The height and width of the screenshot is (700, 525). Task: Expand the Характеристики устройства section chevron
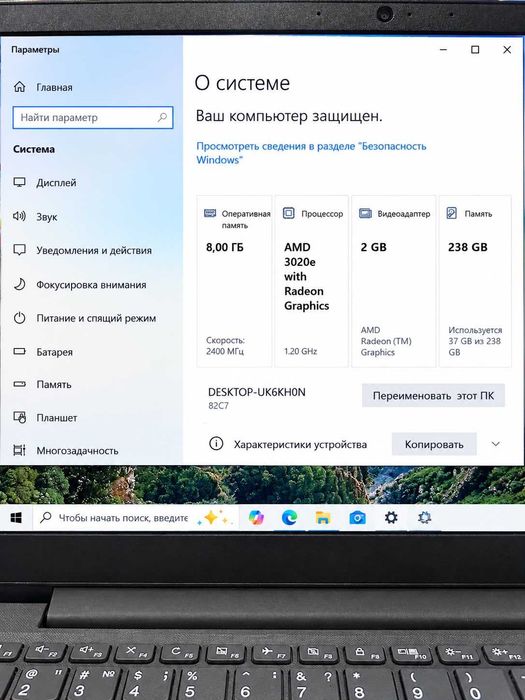click(496, 444)
